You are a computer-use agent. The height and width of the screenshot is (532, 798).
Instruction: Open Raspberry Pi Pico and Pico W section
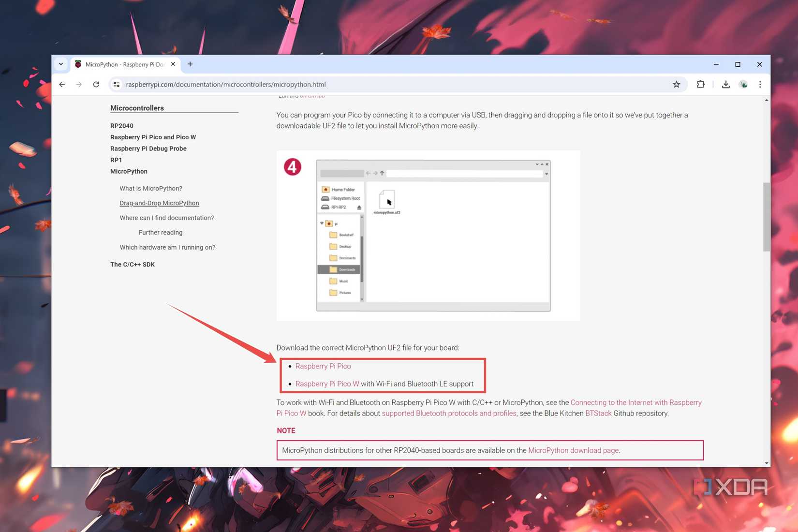(x=153, y=137)
